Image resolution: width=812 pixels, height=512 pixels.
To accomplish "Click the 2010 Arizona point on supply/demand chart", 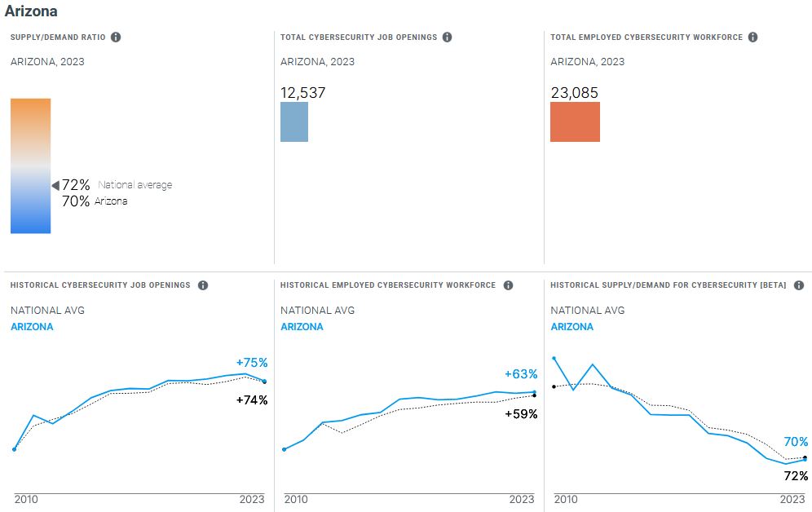I will [554, 358].
